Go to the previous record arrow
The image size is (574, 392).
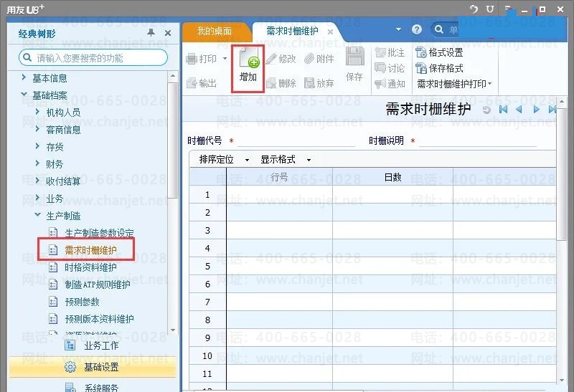519,110
